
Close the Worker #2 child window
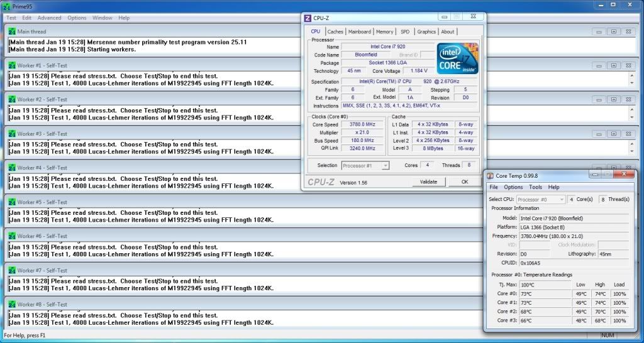tap(628, 100)
